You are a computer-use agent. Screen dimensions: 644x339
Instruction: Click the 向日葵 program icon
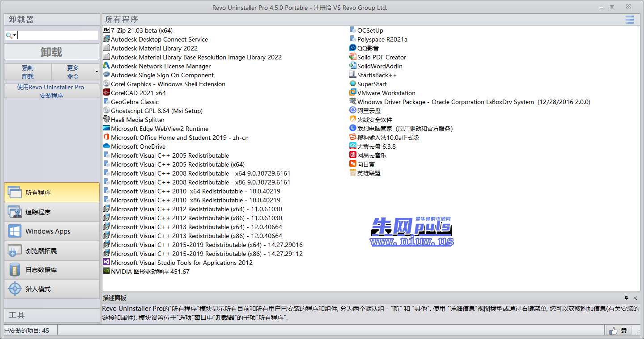click(353, 164)
